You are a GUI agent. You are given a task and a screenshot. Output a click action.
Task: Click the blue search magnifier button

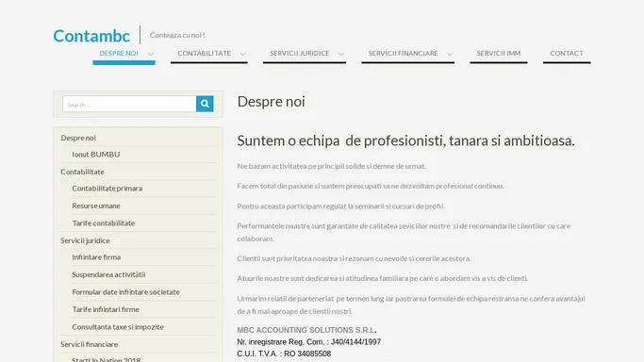pos(205,104)
